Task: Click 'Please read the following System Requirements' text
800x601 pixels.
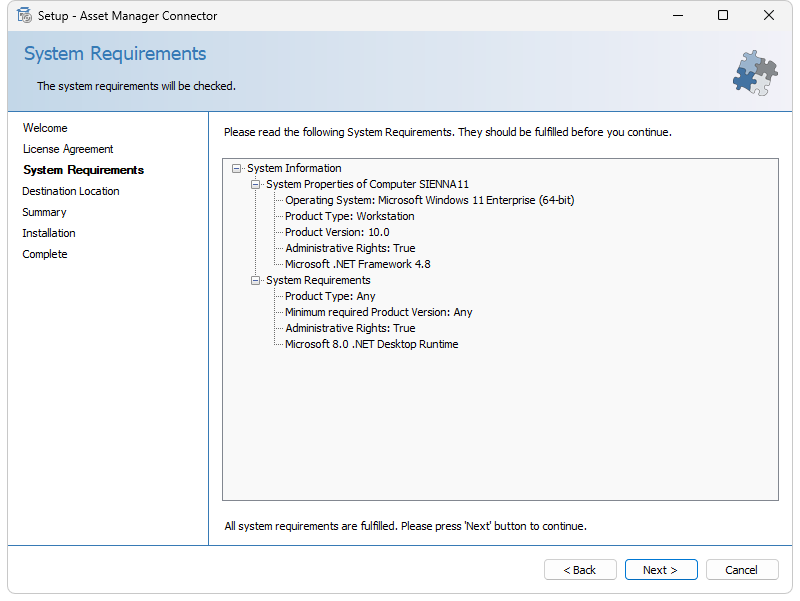Action: (x=448, y=132)
